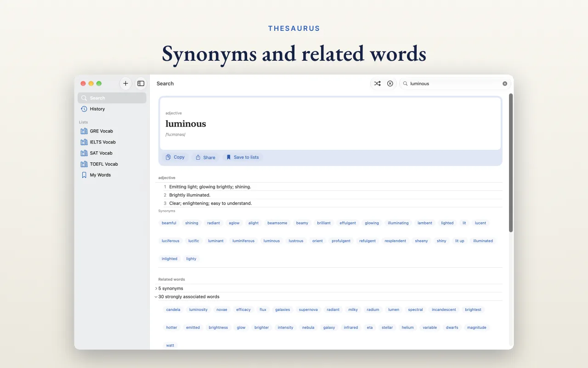Clear the luminous search field text

[505, 84]
